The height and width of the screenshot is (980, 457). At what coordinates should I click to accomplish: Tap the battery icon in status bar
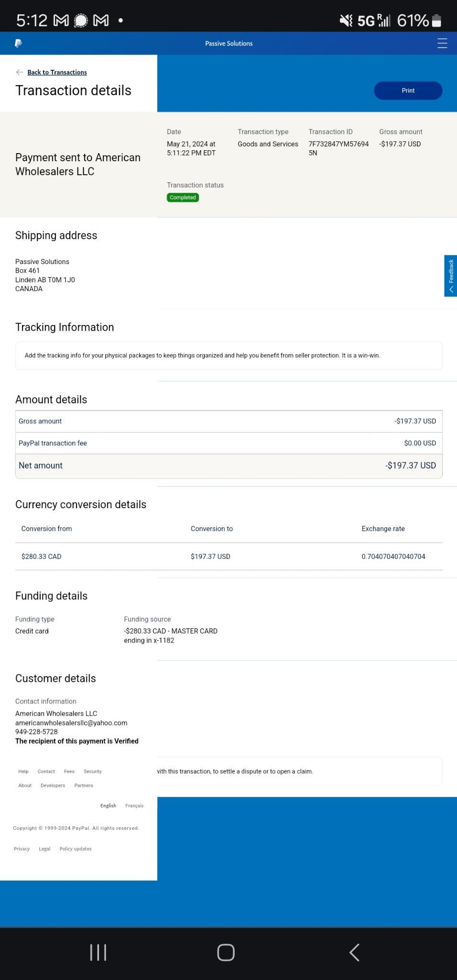click(436, 21)
